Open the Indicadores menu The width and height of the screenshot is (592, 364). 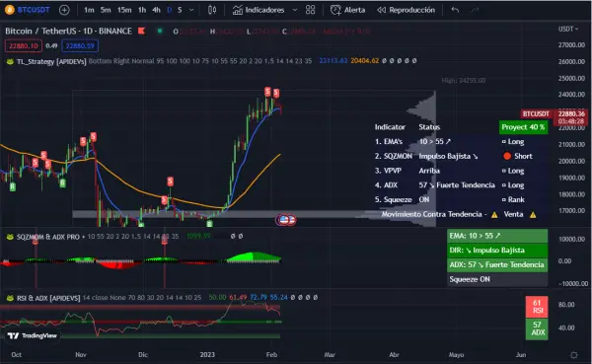259,10
